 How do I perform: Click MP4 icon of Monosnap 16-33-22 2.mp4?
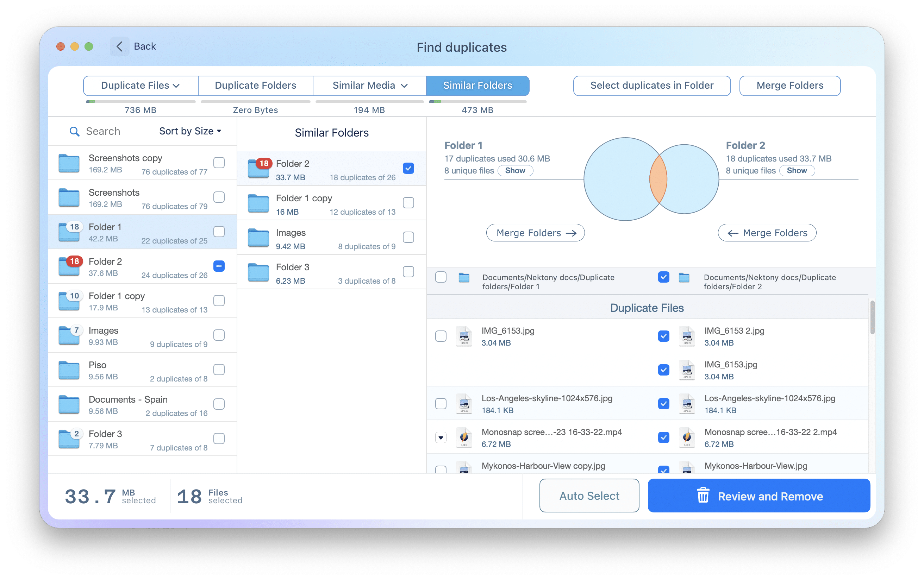pos(687,438)
